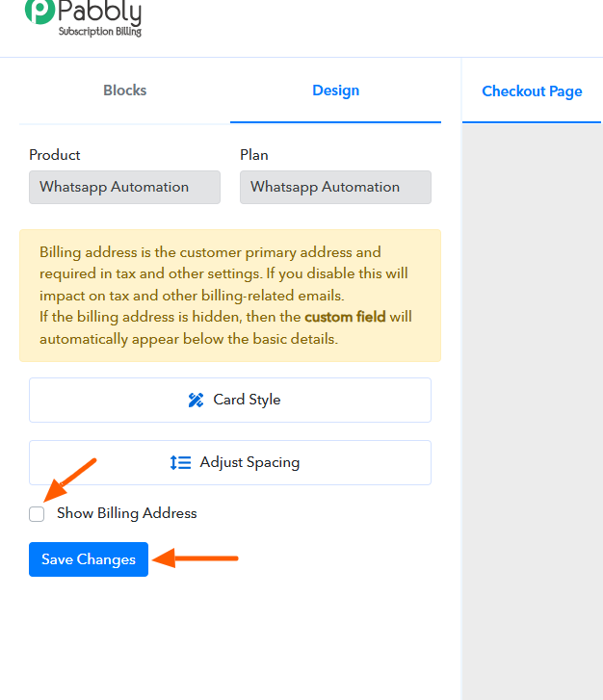Image resolution: width=603 pixels, height=700 pixels.
Task: Open the Adjust Spacing settings
Action: click(230, 462)
